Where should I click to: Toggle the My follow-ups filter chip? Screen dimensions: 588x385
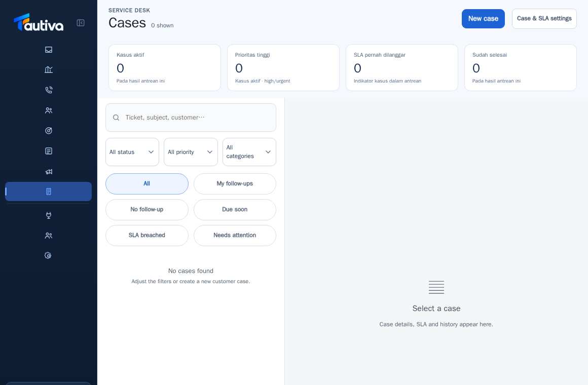click(235, 184)
